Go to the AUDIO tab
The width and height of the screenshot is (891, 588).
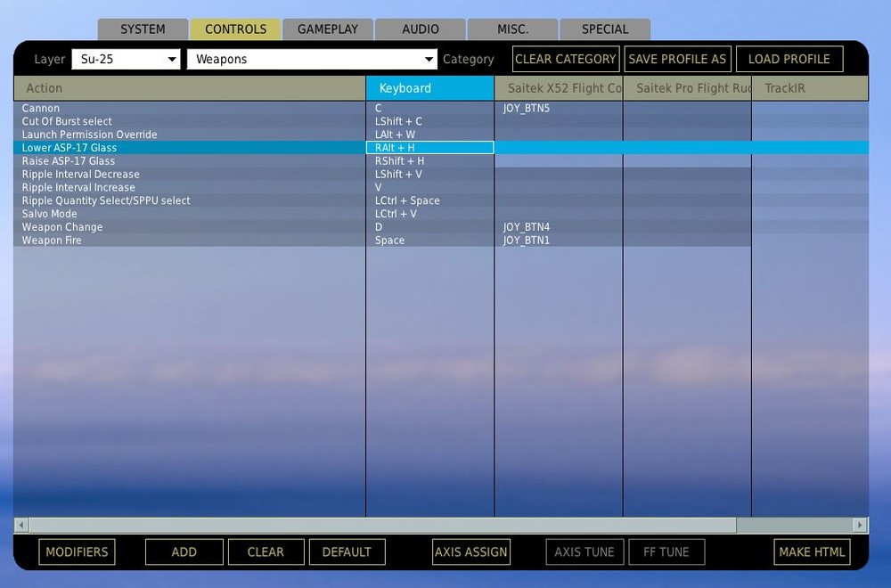pyautogui.click(x=421, y=29)
